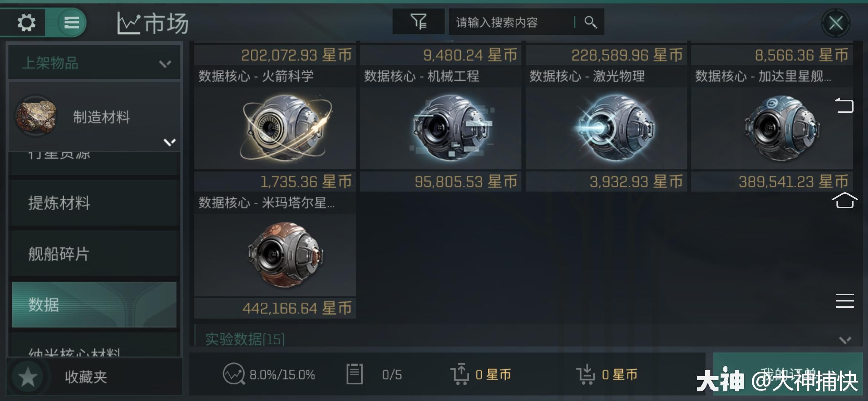Image resolution: width=868 pixels, height=401 pixels.
Task: Click the sell cart upload icon
Action: point(460,374)
